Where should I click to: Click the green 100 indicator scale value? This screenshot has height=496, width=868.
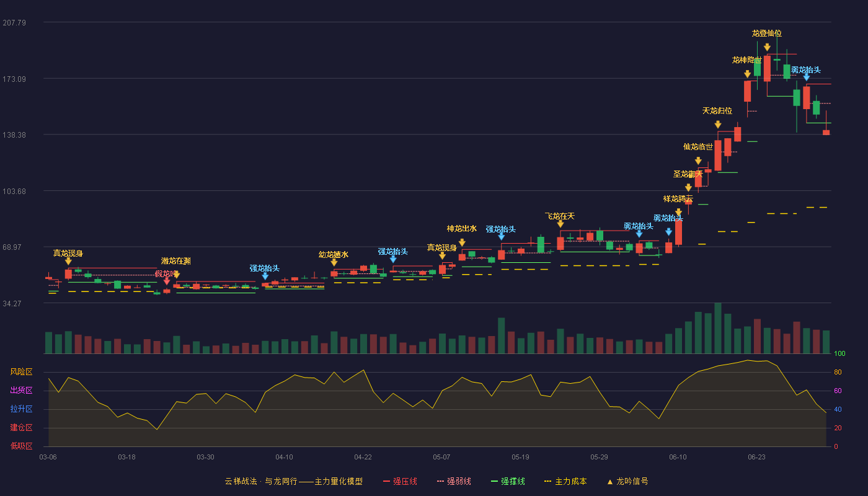click(x=839, y=354)
